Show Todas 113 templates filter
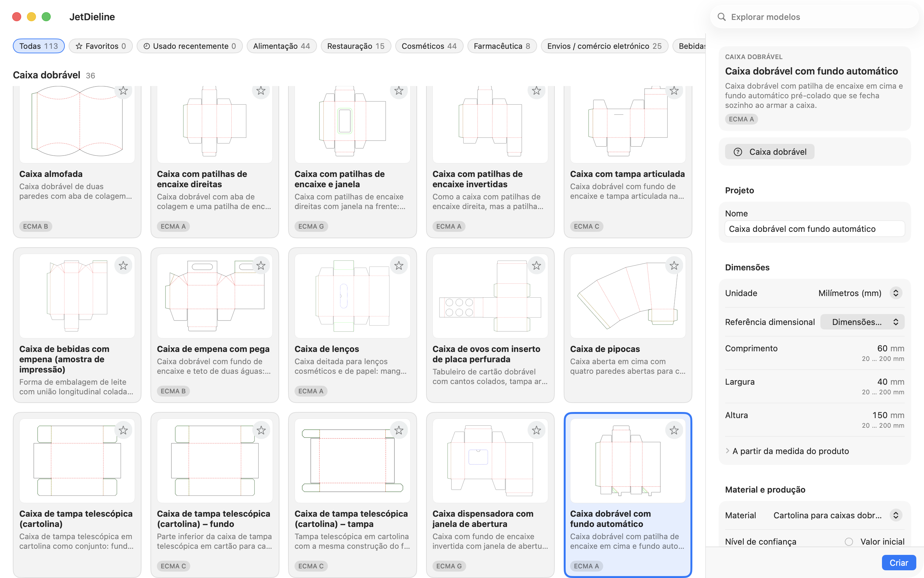The image size is (924, 578). pos(38,46)
